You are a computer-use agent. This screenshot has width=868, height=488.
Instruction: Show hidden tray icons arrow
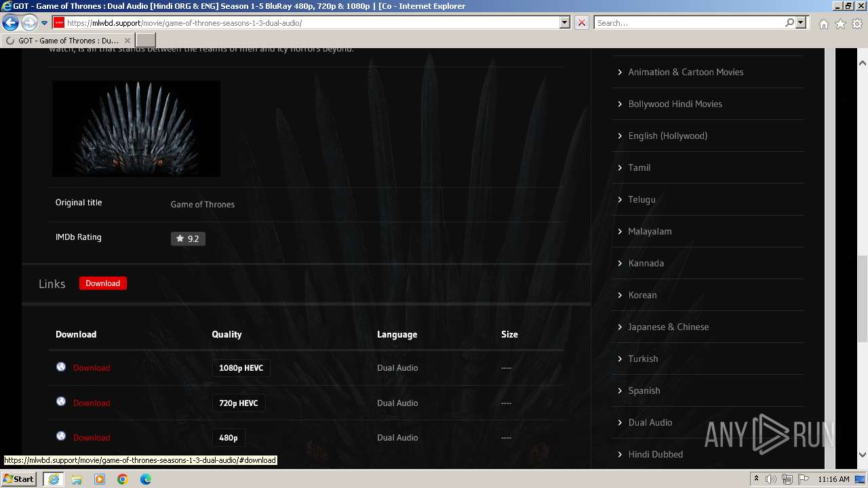tap(756, 479)
